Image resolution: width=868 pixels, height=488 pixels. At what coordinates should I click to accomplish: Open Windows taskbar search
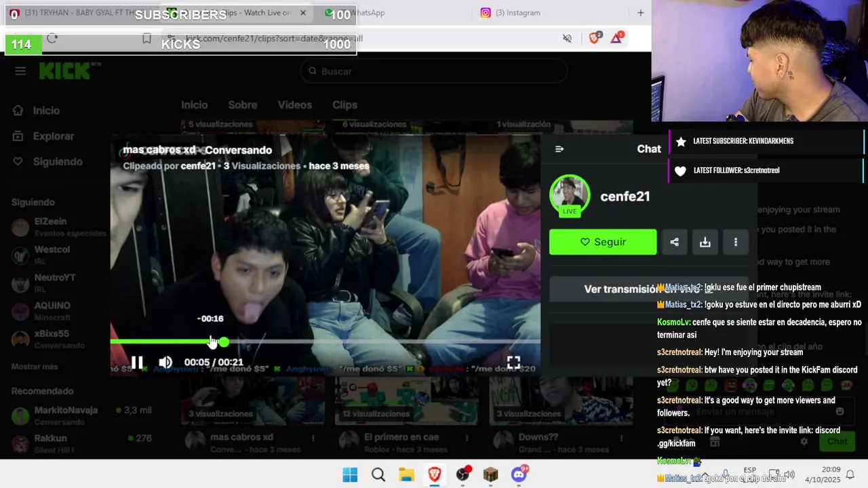pyautogui.click(x=378, y=474)
